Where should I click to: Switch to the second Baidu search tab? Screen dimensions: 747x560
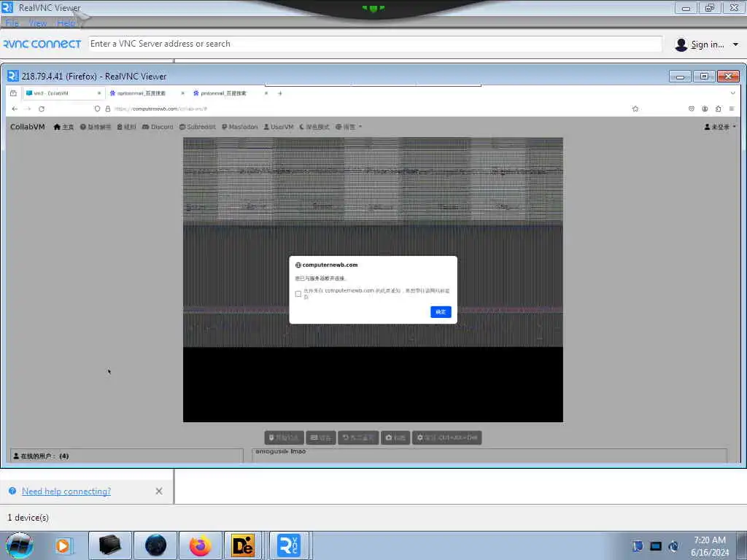click(x=224, y=93)
